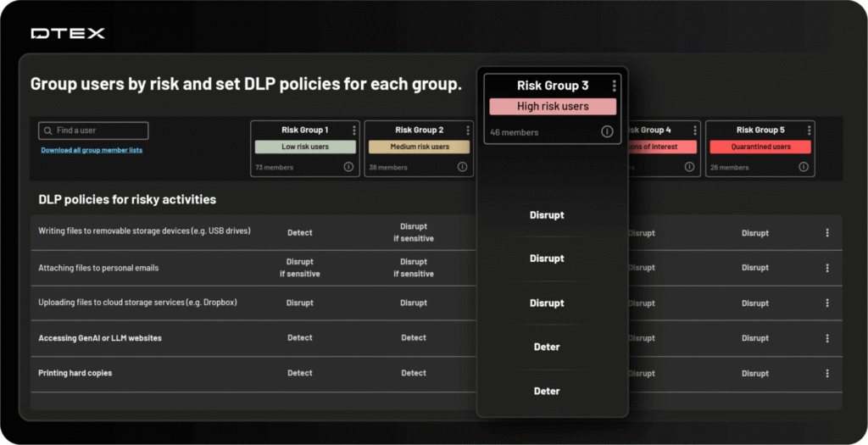The width and height of the screenshot is (868, 445).
Task: Click the High risk users badge
Action: click(552, 106)
